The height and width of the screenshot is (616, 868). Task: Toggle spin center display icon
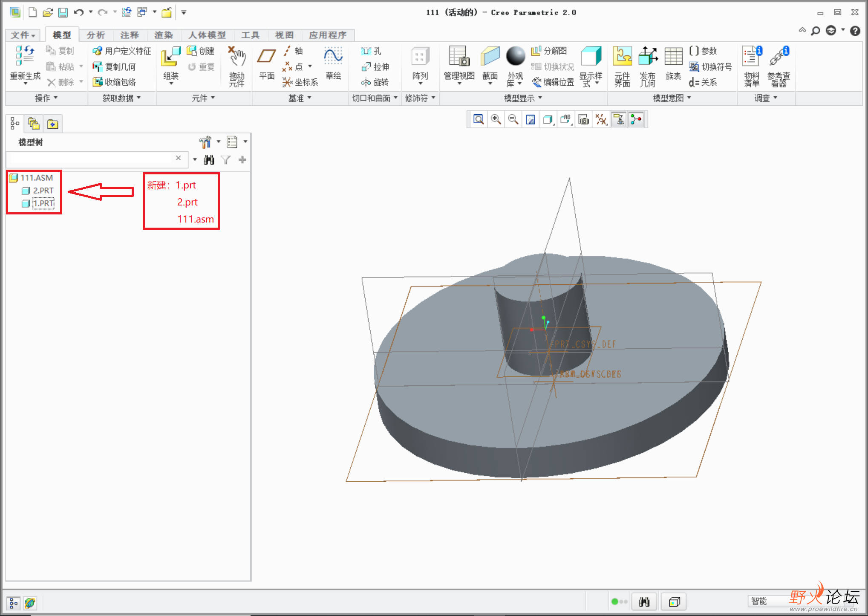[x=636, y=120]
